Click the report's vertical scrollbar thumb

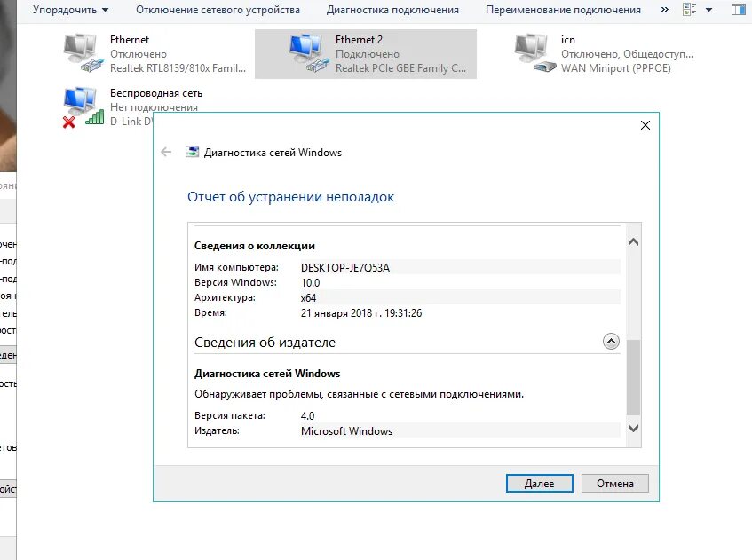[634, 377]
